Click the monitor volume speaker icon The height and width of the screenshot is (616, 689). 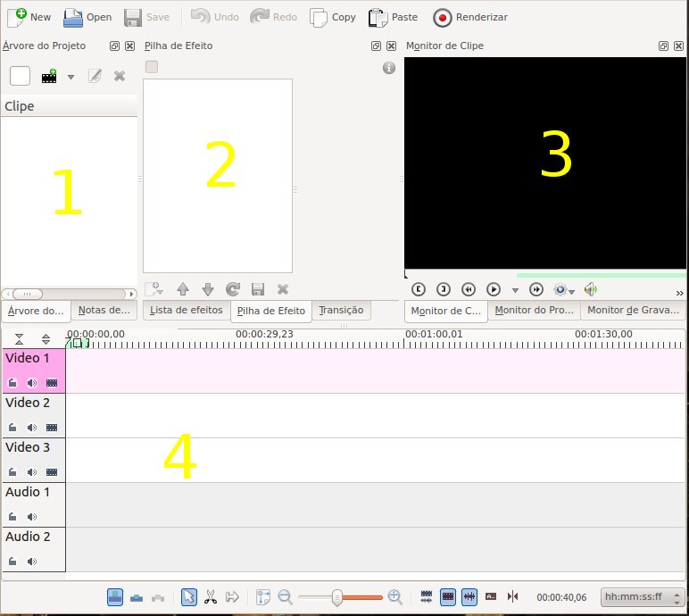[590, 289]
